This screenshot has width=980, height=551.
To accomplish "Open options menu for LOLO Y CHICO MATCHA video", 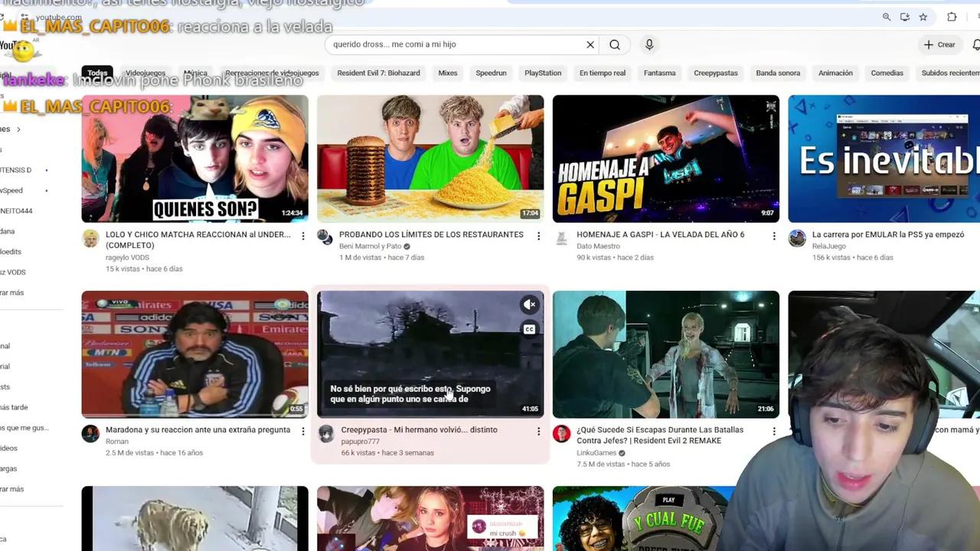I will pos(302,236).
